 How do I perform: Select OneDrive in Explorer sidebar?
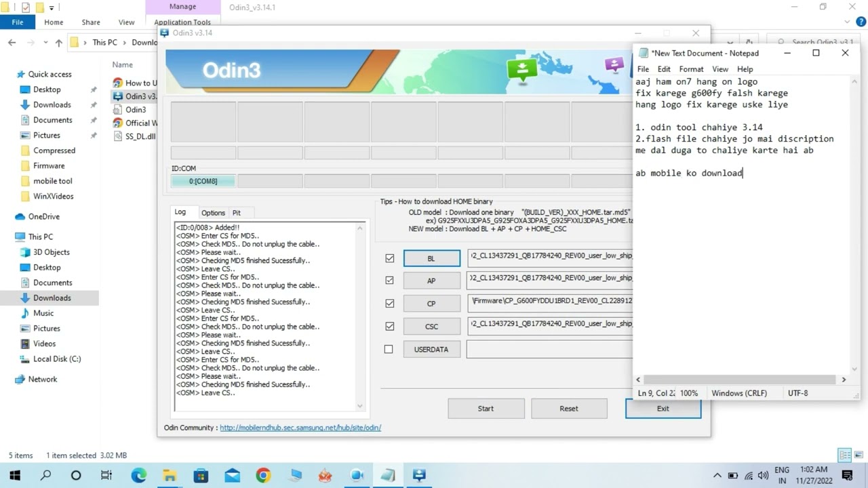[x=43, y=216]
